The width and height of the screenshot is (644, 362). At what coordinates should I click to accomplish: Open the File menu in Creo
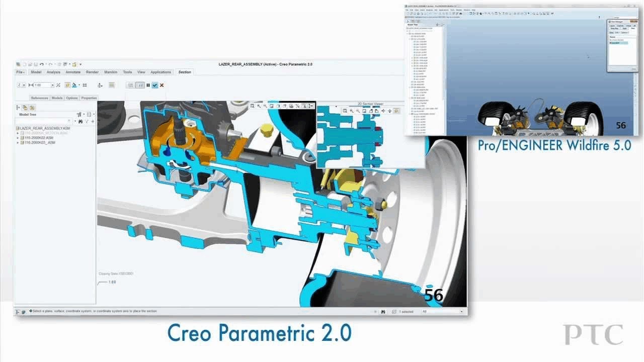click(x=20, y=72)
